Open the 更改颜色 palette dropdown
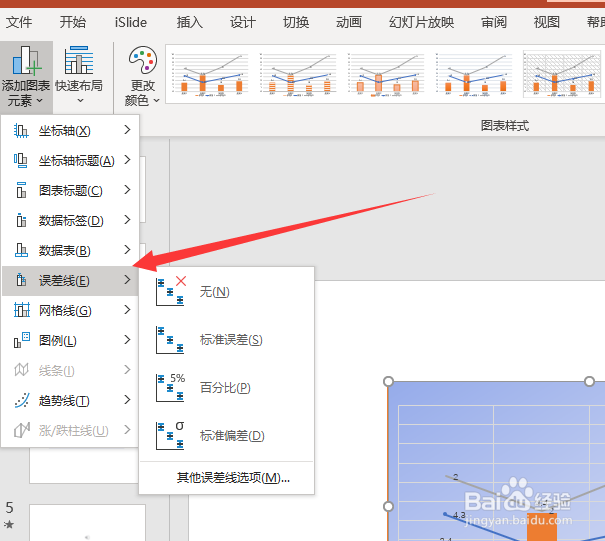The image size is (605, 541). (142, 76)
